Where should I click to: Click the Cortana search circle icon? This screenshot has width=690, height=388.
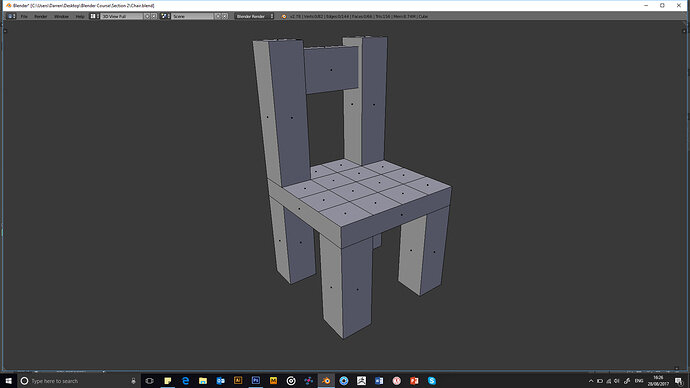pos(24,381)
